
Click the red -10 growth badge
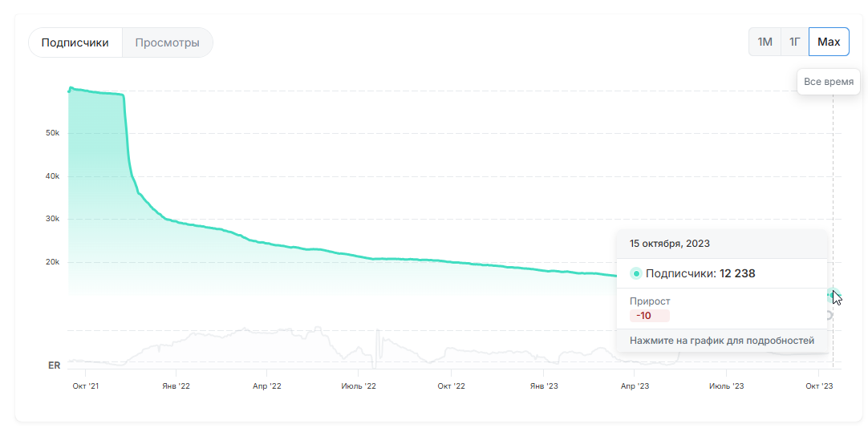point(649,316)
